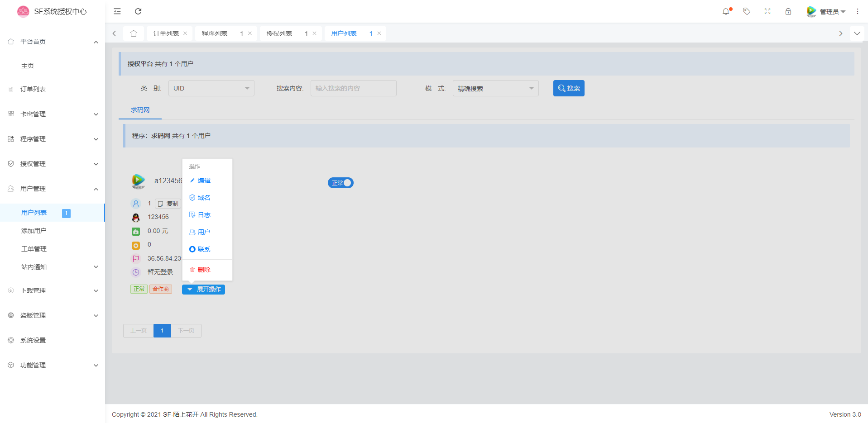Collapse sidebar with menu fold icon
This screenshot has width=868, height=423.
[x=117, y=11]
